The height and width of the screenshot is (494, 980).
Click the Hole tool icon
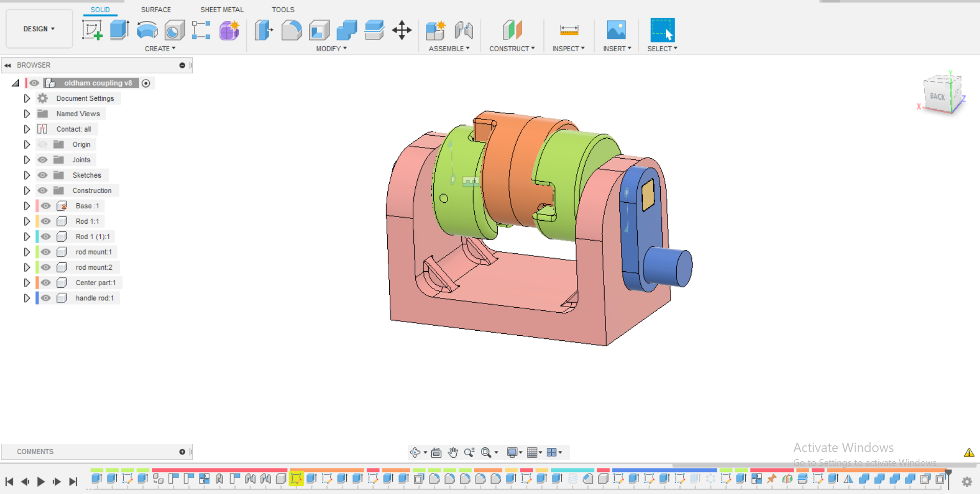click(x=174, y=30)
